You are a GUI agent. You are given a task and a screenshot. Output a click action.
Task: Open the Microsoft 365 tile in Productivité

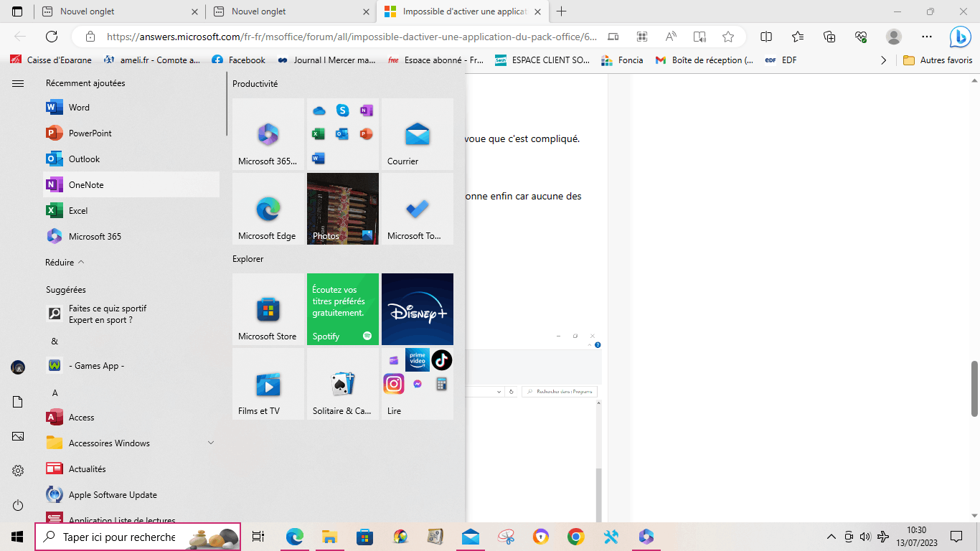click(x=268, y=134)
